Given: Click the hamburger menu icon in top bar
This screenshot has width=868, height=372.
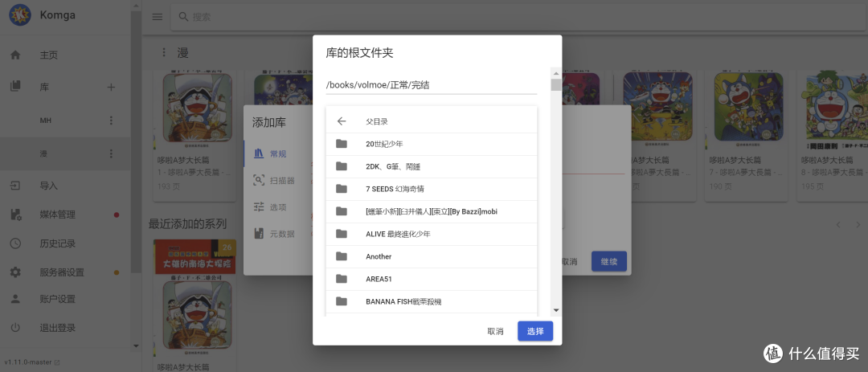Looking at the screenshot, I should tap(157, 17).
